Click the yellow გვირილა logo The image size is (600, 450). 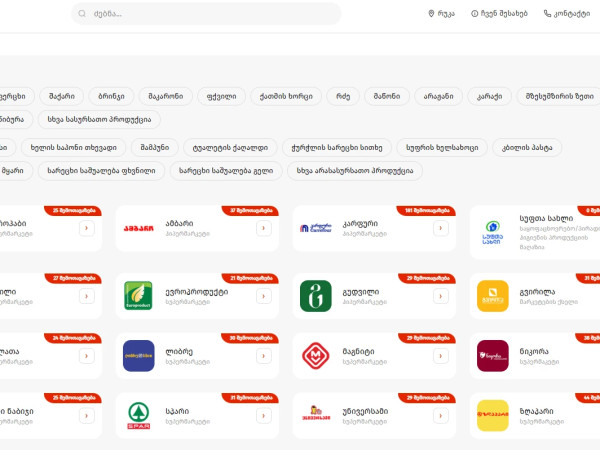click(492, 296)
